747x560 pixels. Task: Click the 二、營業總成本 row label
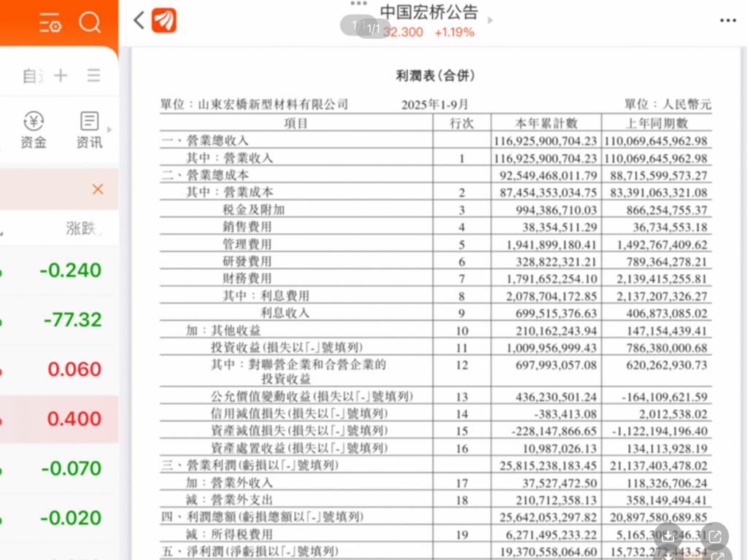[x=205, y=175]
